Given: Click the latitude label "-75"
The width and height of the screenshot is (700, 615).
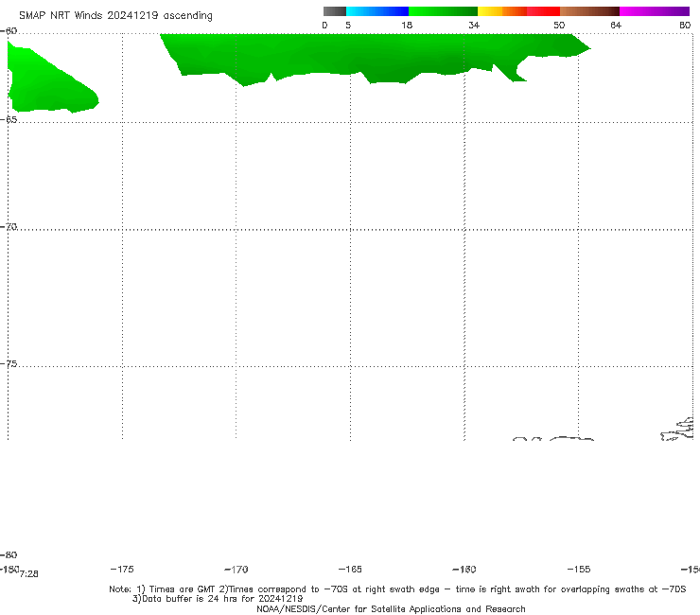Looking at the screenshot, I should pyautogui.click(x=9, y=363).
